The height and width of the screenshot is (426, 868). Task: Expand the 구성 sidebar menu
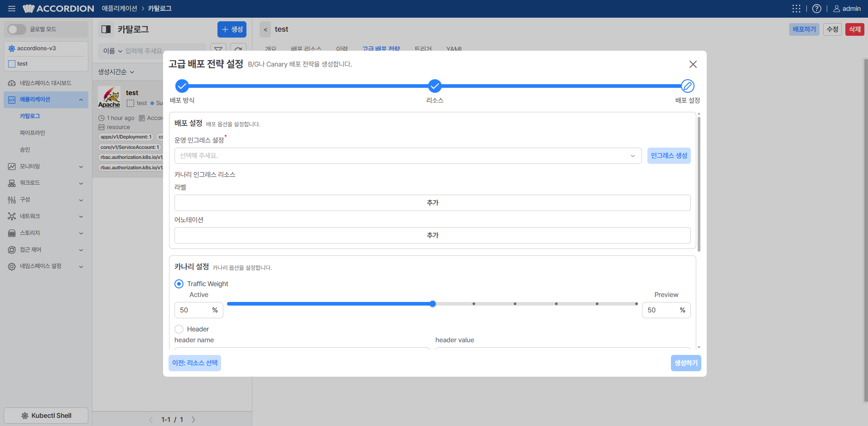click(x=46, y=200)
